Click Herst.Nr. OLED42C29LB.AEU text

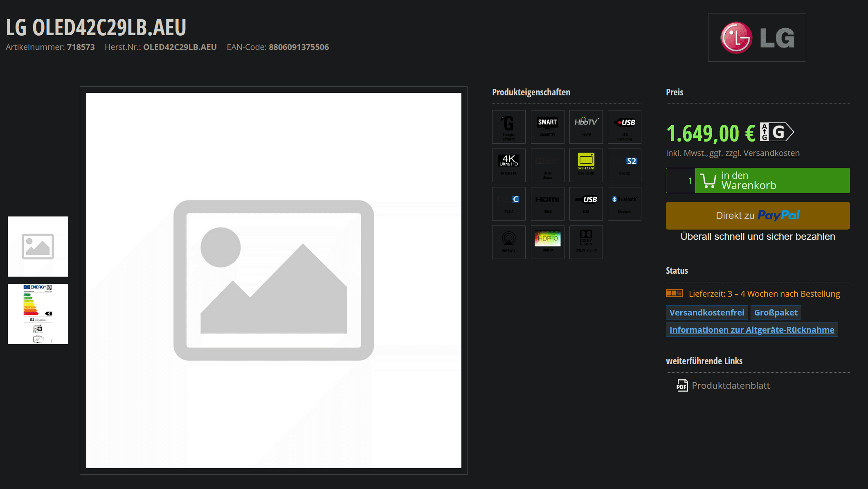click(x=161, y=47)
